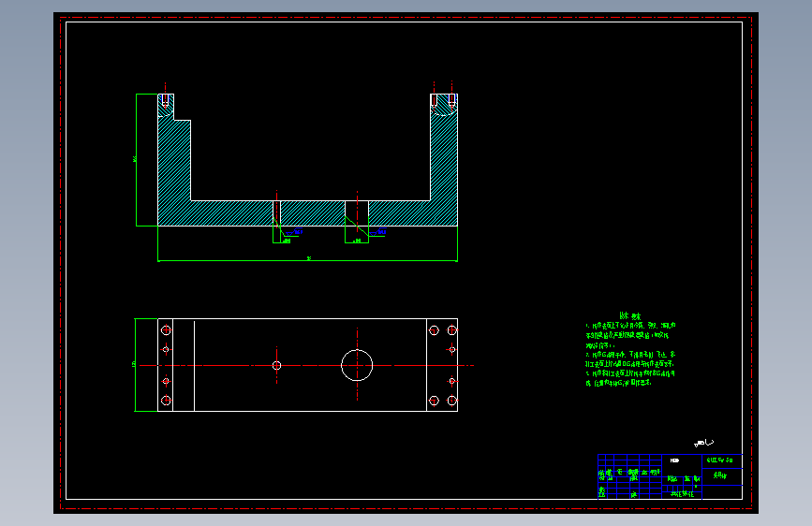
Task: Select the horizontal red centerline of the plan view
Action: pos(306,366)
